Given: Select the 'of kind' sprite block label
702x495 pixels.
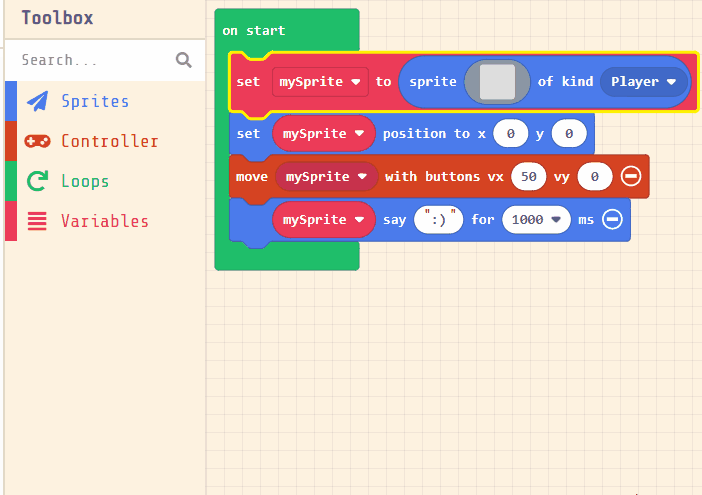Looking at the screenshot, I should 565,81.
